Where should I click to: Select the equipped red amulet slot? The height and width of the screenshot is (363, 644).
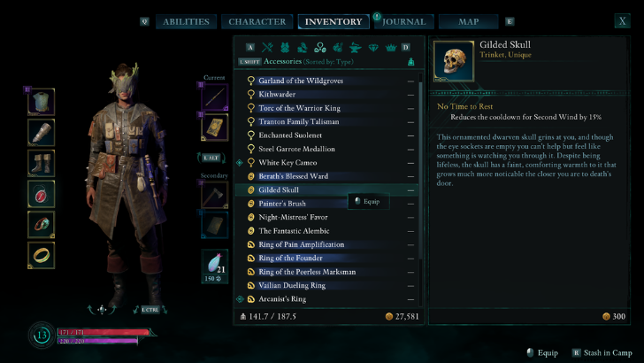(x=41, y=194)
